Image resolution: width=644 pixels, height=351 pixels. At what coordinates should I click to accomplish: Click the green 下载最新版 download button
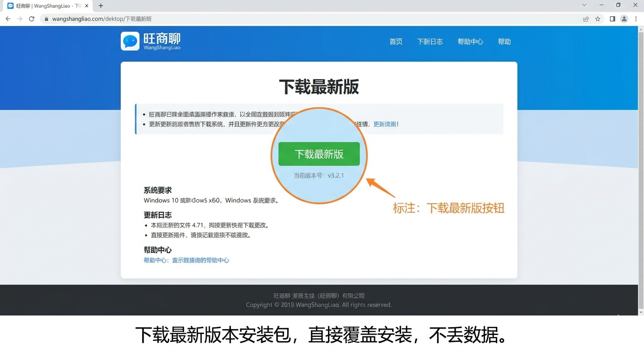pyautogui.click(x=319, y=154)
